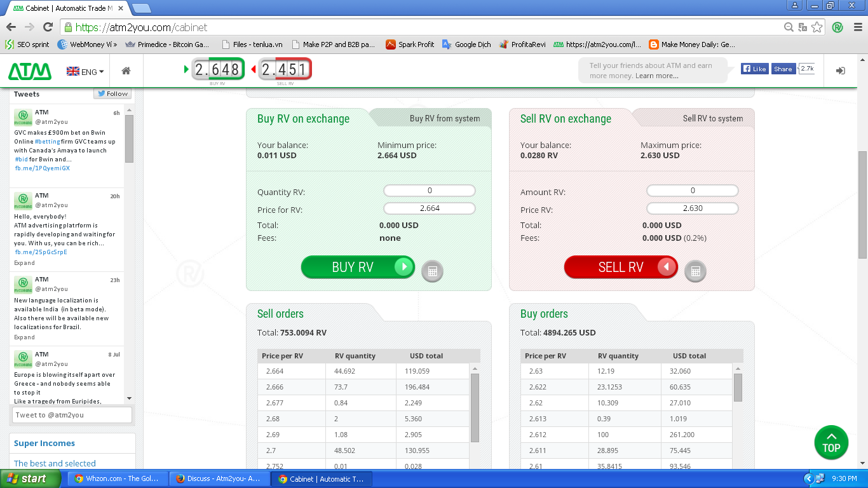Viewport: 868px width, 488px height.
Task: Open the Primedice - Bitcoin Ga... bookmark
Action: 168,44
